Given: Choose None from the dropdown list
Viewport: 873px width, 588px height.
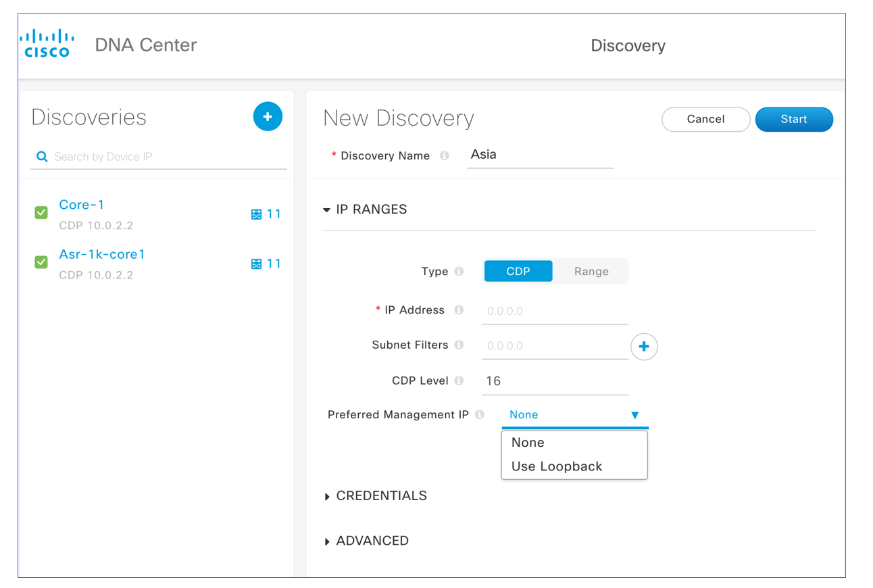Looking at the screenshot, I should 574,443.
